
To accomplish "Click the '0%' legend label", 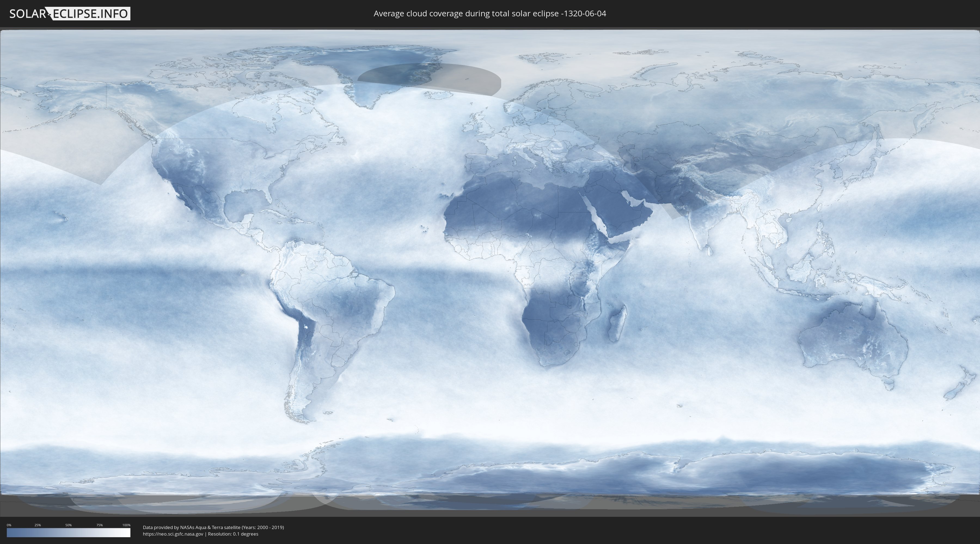I will (x=9, y=525).
